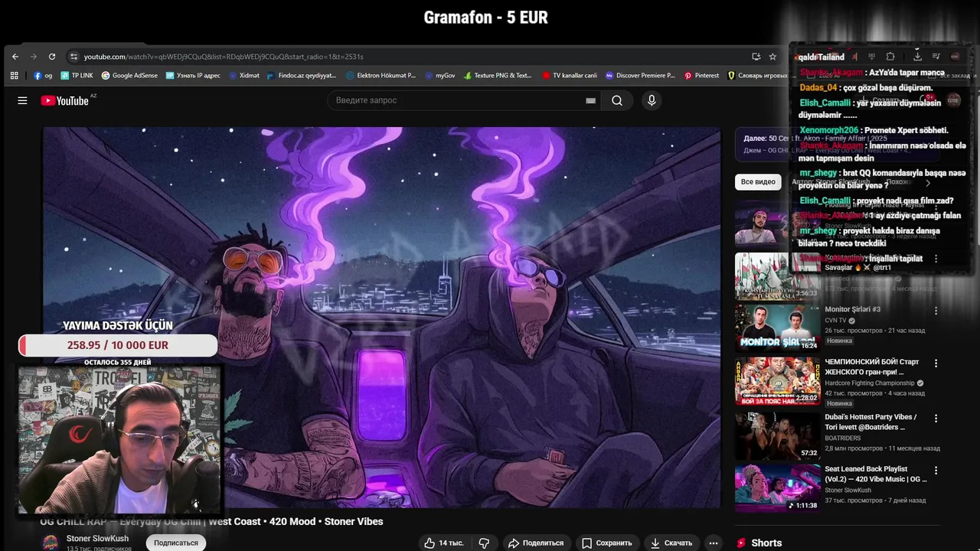Open the on-screen keyboard icon in search box
This screenshot has width=980, height=551.
[590, 100]
